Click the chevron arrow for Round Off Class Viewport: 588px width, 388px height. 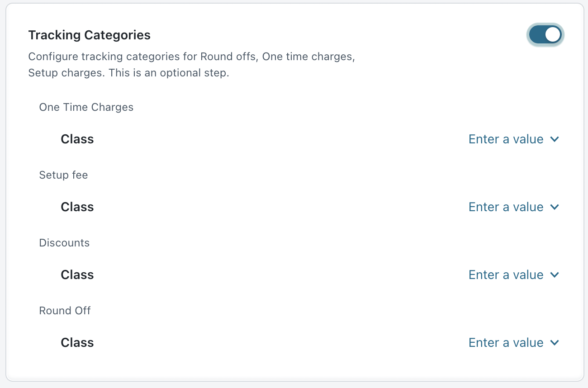[x=555, y=343]
